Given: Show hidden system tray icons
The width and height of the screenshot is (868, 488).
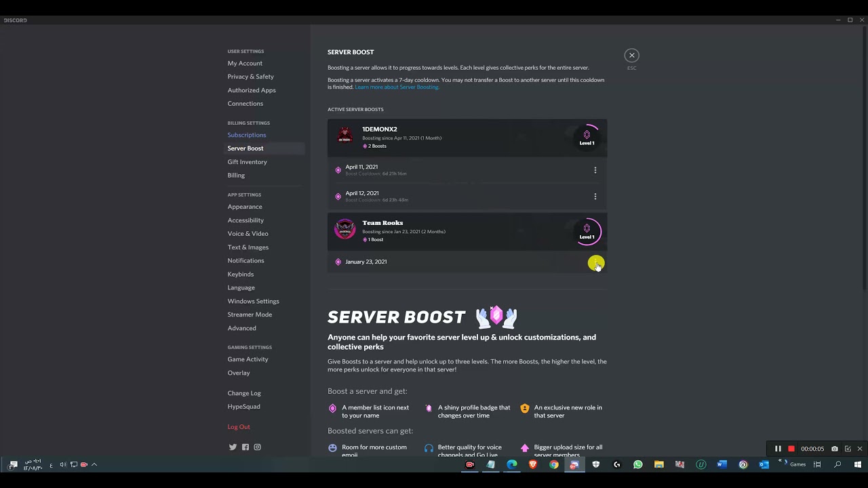Looking at the screenshot, I should click(x=94, y=464).
